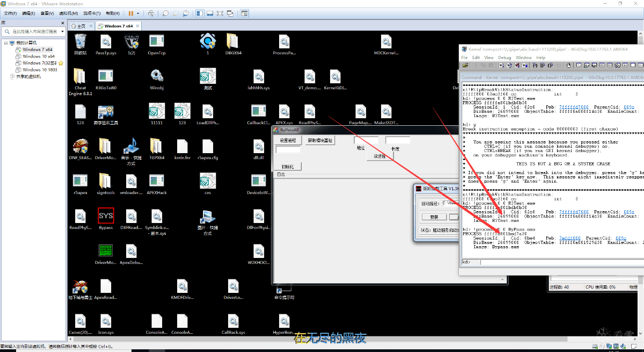Select the 数字签名工具 desktop icon
Image resolution: width=644 pixels, height=352 pixels.
[106, 114]
